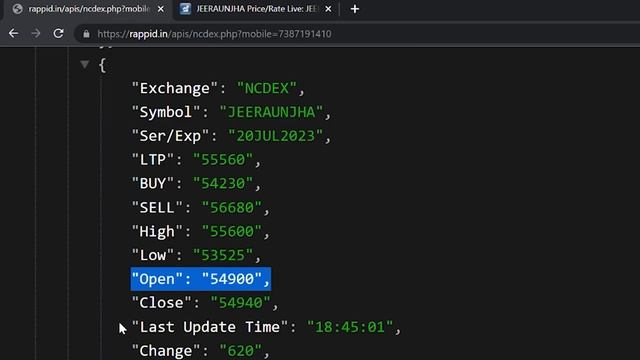Click the opening curly brace of object
Viewport: 640px width, 360px height.
[102, 65]
